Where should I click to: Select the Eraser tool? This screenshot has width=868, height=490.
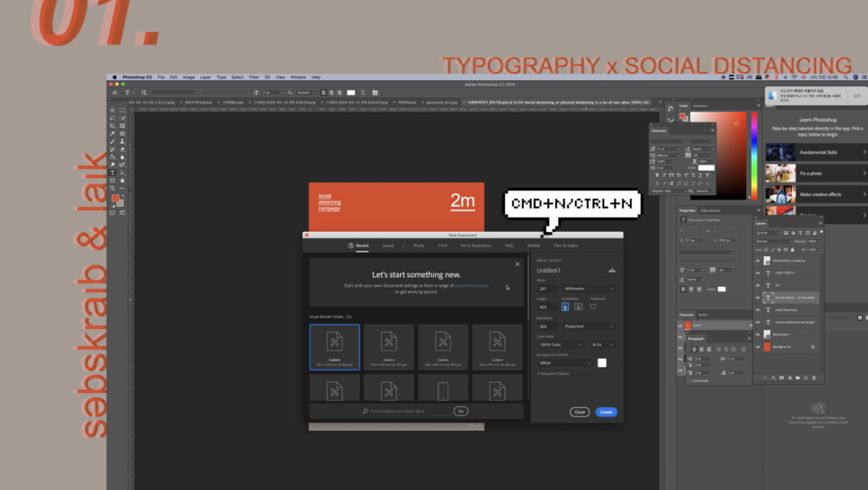point(122,149)
